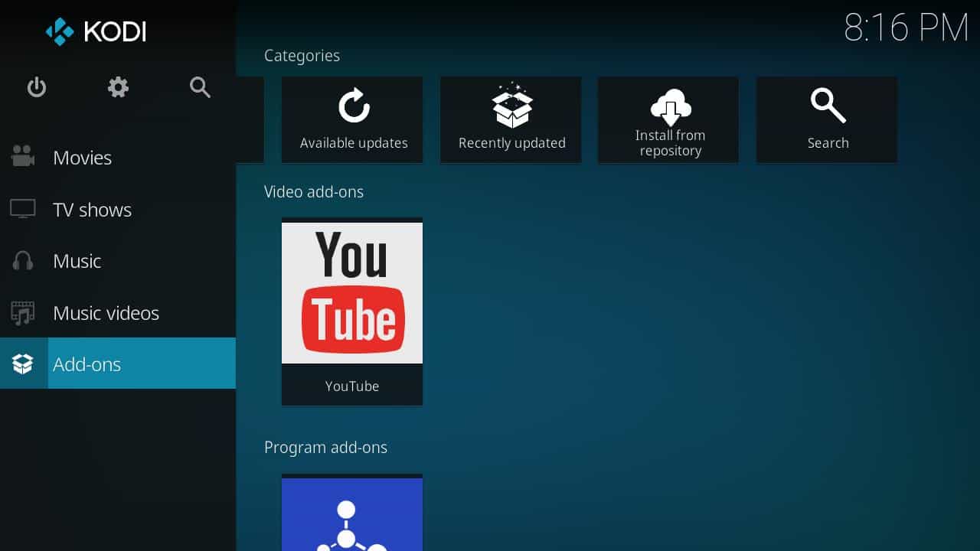This screenshot has height=551, width=980.
Task: Click the Search category magnifier icon
Action: [x=828, y=106]
